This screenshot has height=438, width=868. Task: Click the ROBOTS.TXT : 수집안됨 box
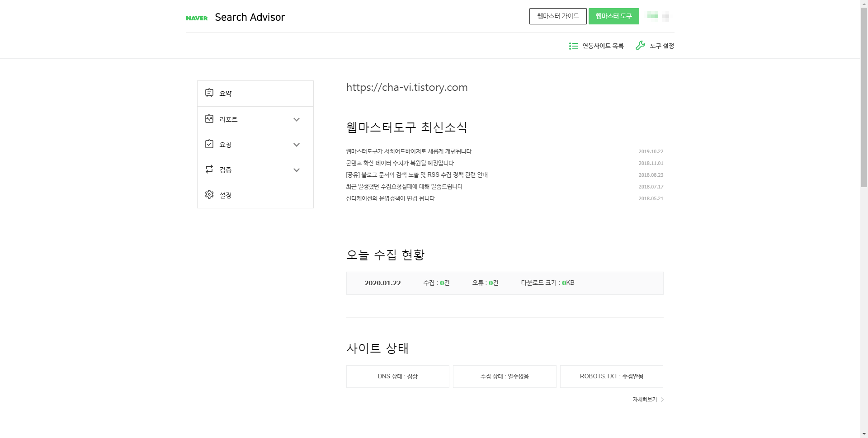click(x=612, y=377)
